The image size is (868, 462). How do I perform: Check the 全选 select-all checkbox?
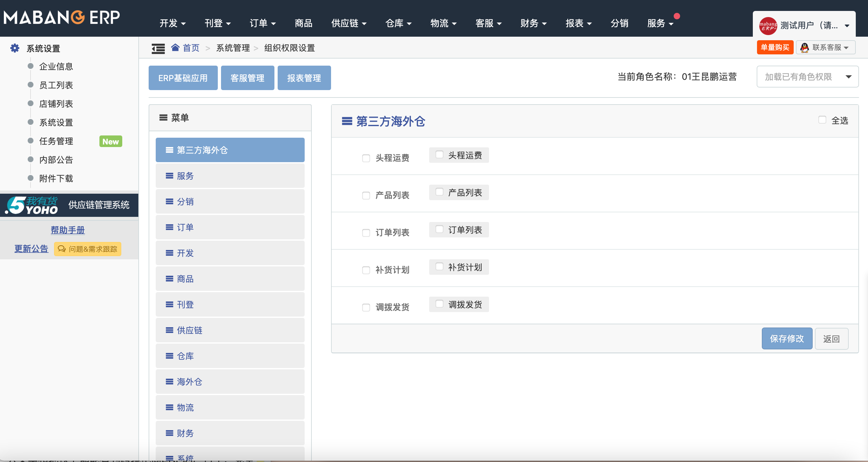click(x=822, y=120)
